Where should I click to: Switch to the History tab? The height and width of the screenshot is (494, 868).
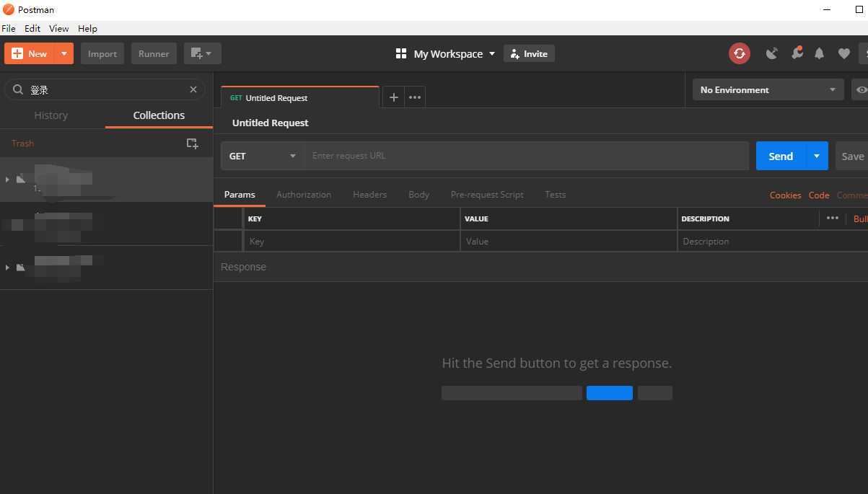click(51, 115)
